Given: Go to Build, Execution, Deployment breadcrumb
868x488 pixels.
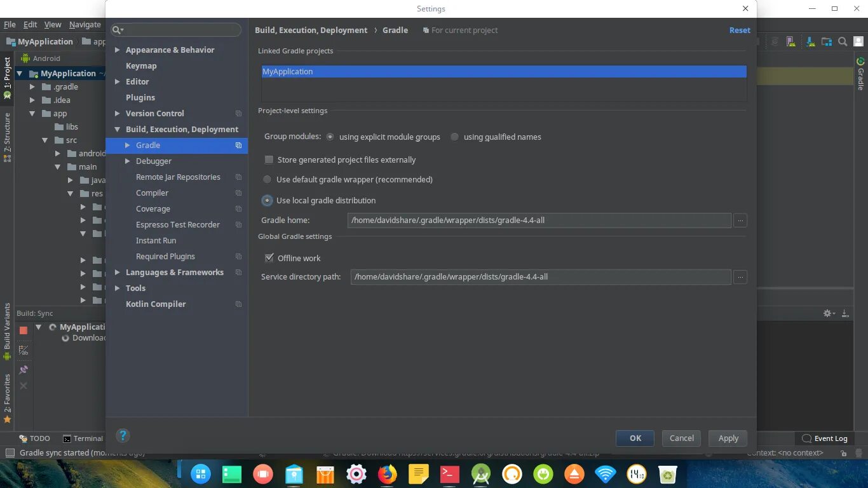Looking at the screenshot, I should coord(311,30).
